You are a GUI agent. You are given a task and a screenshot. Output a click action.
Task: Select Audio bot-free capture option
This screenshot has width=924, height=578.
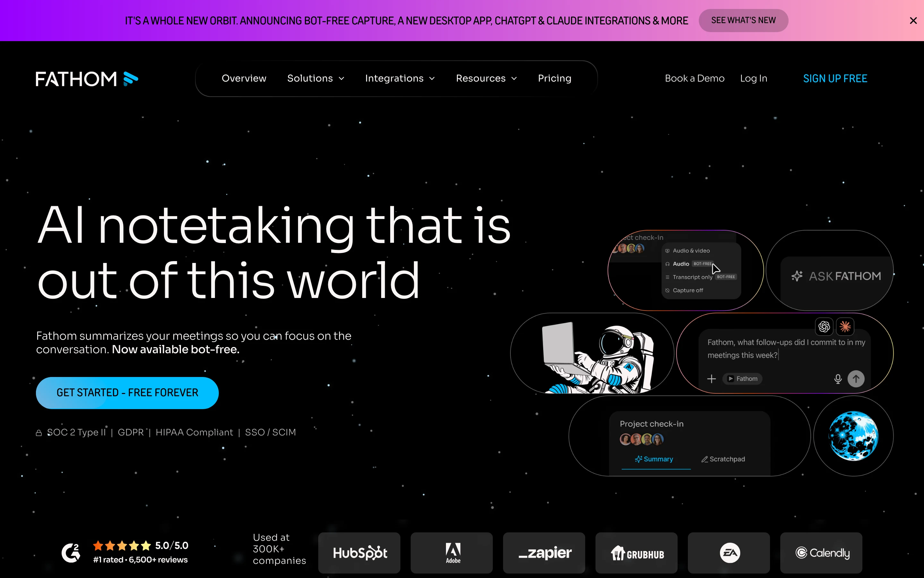tap(689, 264)
